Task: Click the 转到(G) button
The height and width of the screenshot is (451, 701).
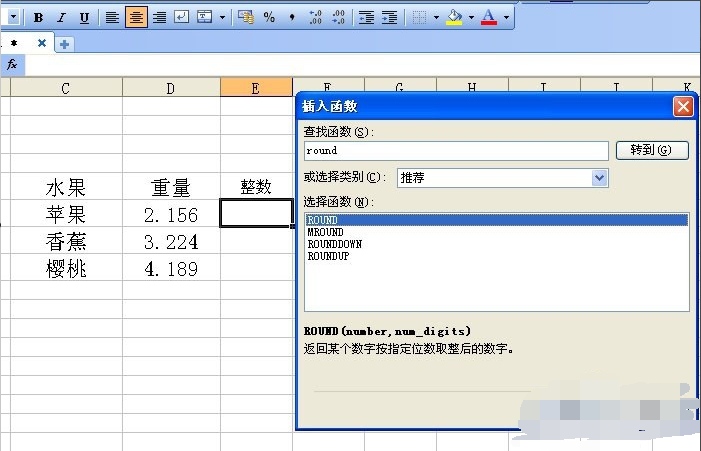Action: click(x=652, y=150)
